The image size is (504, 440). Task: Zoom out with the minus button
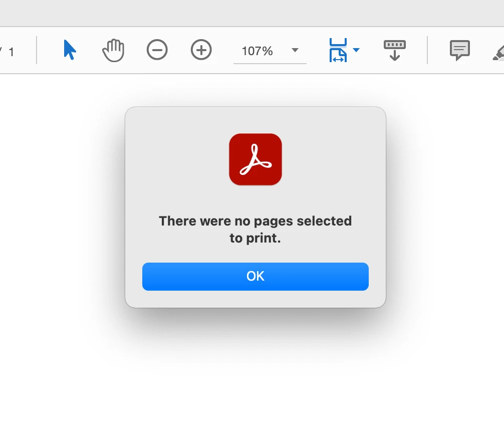click(157, 50)
